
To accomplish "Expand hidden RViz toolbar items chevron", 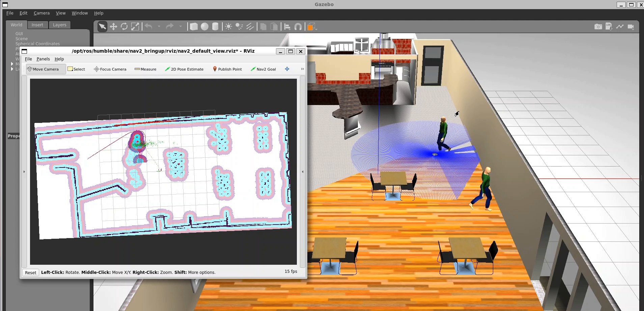I will click(302, 69).
